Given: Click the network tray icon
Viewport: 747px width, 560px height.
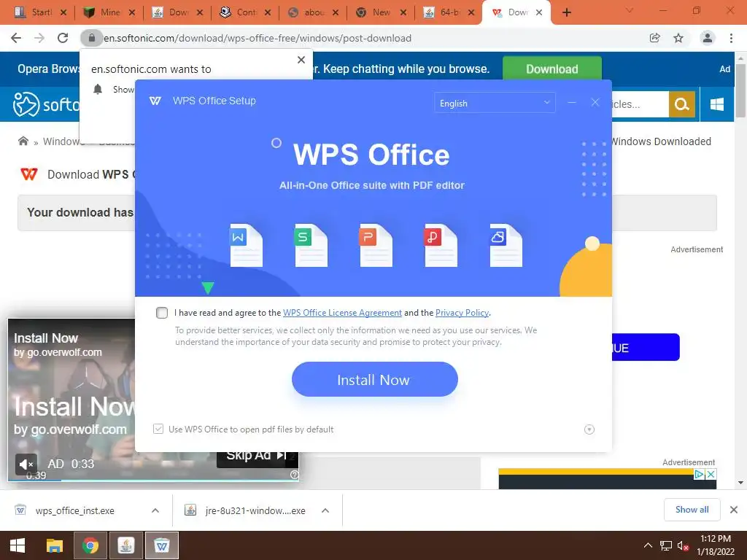Looking at the screenshot, I should [665, 545].
